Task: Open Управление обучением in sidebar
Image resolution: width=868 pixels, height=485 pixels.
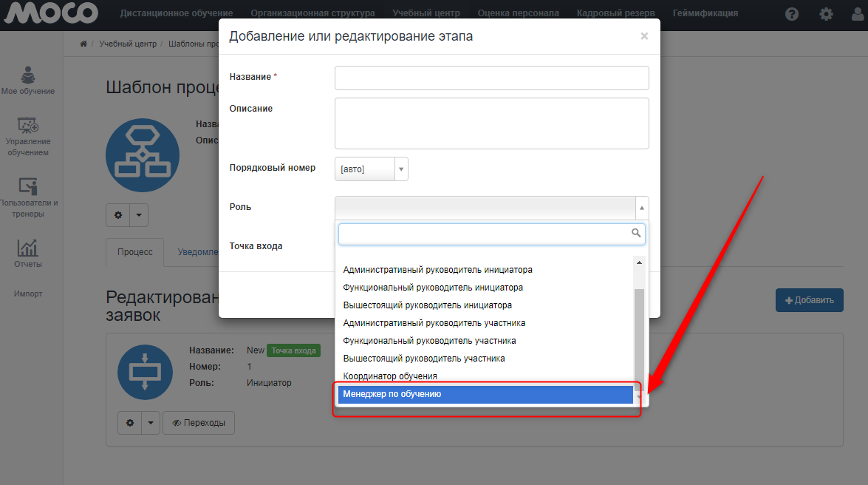Action: pos(27,137)
